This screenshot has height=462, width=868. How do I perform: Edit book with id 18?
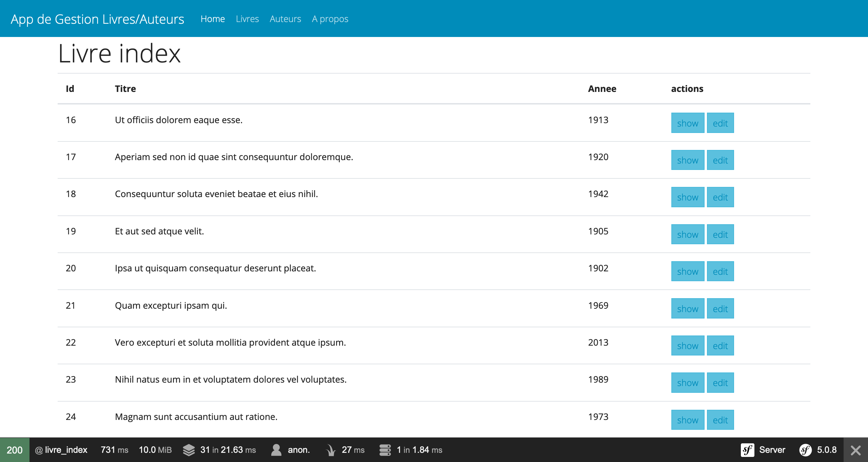click(720, 197)
